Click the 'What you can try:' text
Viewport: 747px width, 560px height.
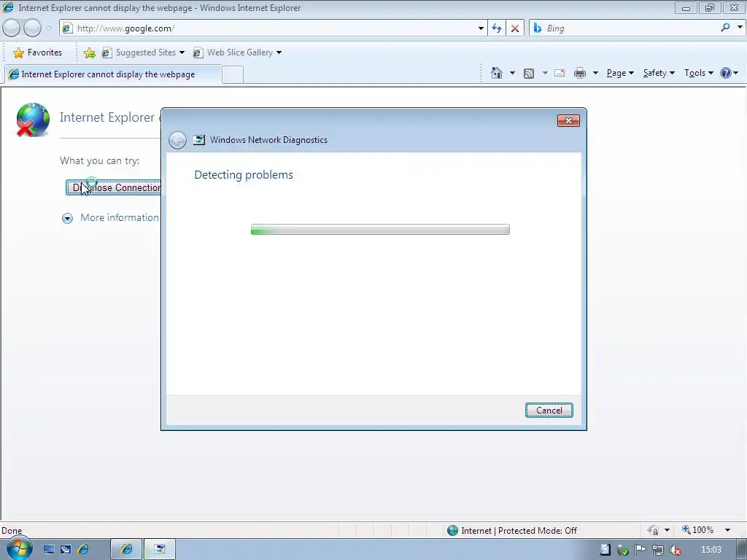click(99, 161)
